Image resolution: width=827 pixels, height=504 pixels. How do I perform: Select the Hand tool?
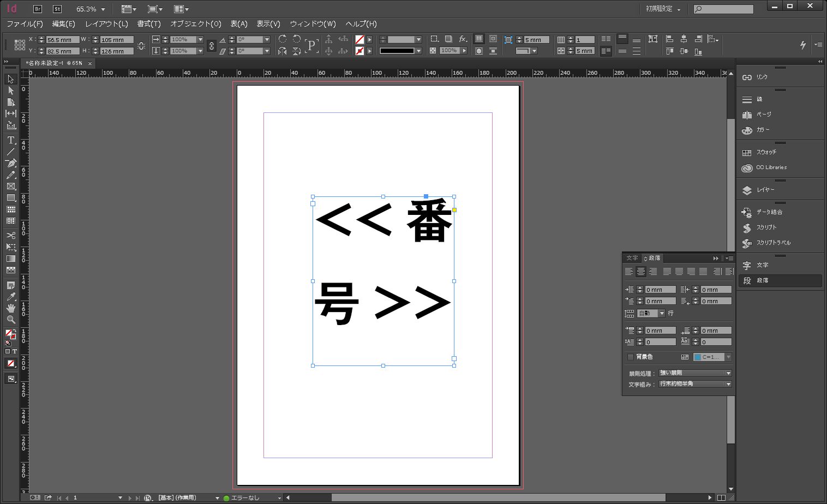pyautogui.click(x=10, y=308)
